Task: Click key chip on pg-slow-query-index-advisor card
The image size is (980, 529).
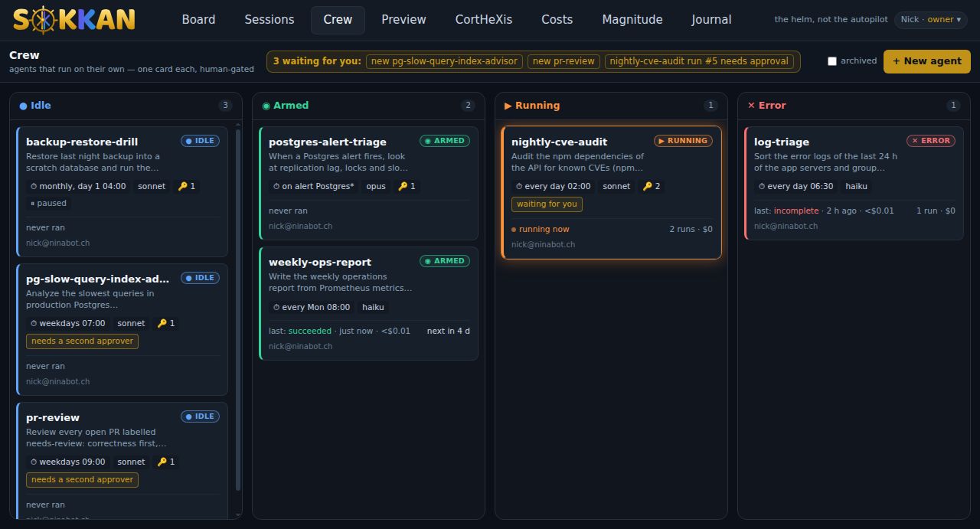Action: point(165,323)
